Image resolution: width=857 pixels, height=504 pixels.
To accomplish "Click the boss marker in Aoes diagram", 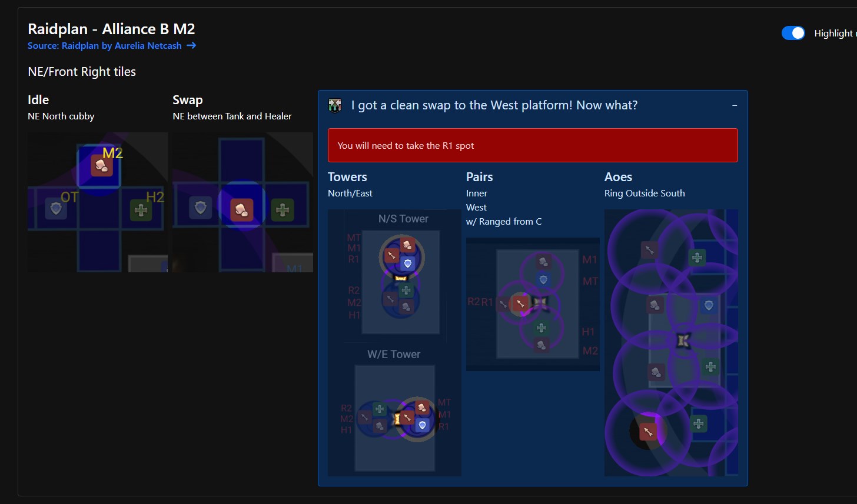I will click(683, 341).
